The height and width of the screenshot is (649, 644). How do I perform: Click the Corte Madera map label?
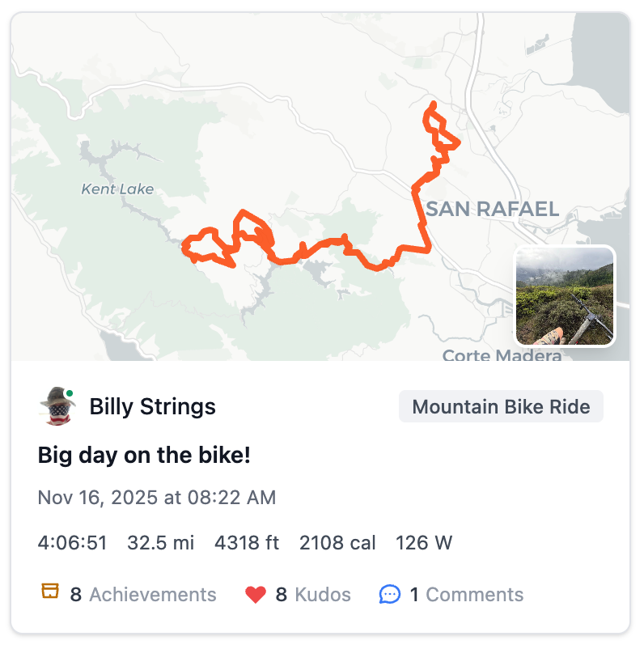[x=502, y=355]
